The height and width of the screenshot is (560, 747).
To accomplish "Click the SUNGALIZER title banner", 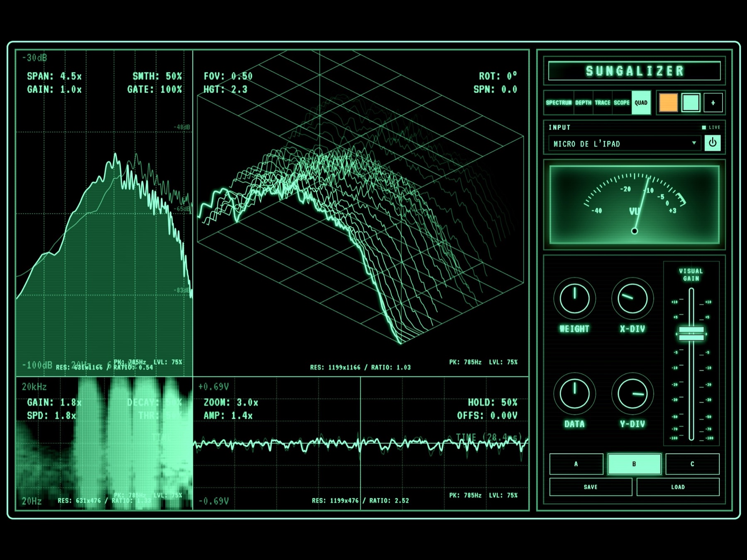I will [x=634, y=71].
